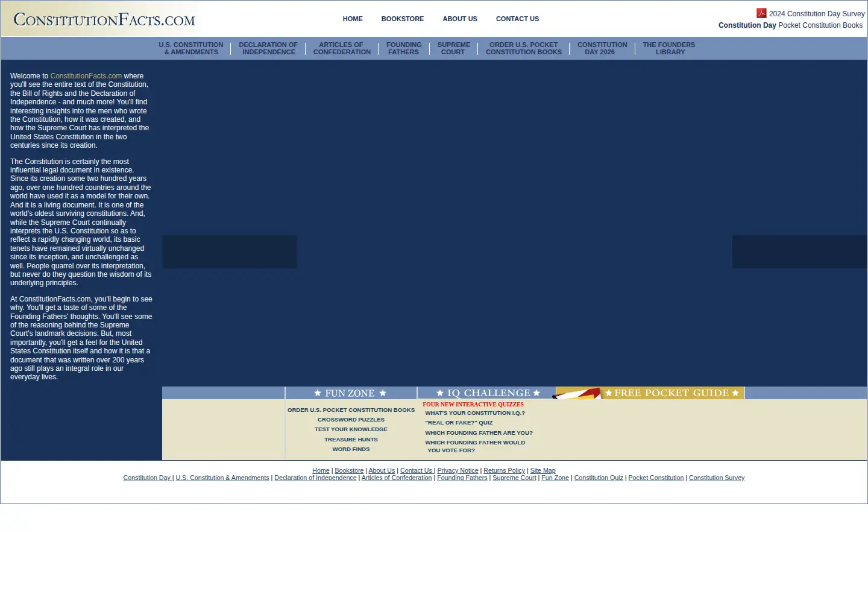
Task: Open footer Constitution Day link
Action: (x=147, y=478)
